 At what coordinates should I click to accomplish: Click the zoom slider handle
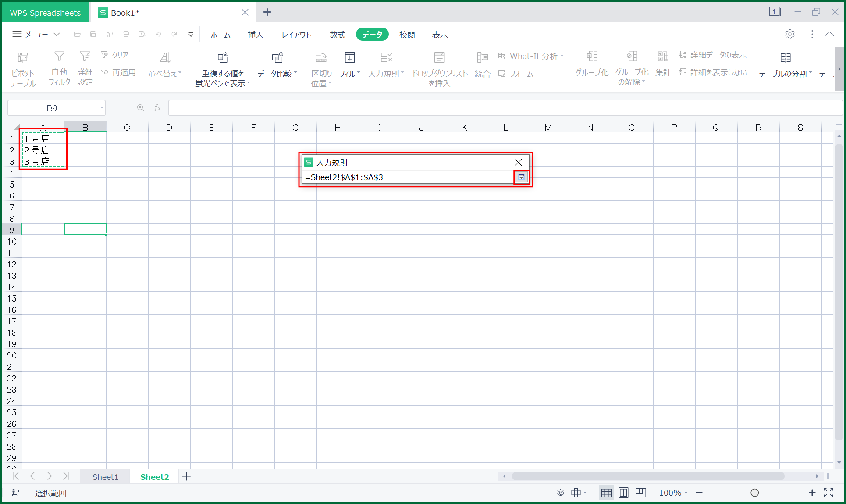[754, 493]
